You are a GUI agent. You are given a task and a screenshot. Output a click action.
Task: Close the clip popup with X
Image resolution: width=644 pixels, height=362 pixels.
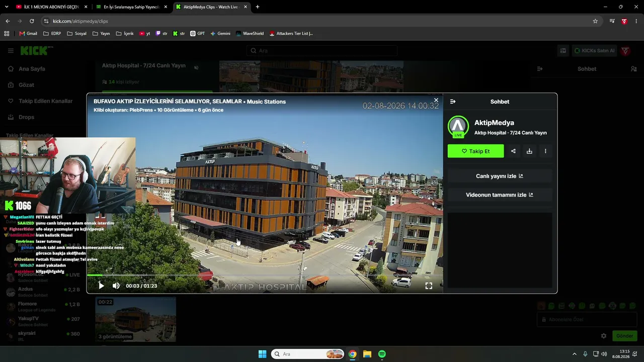point(436,100)
